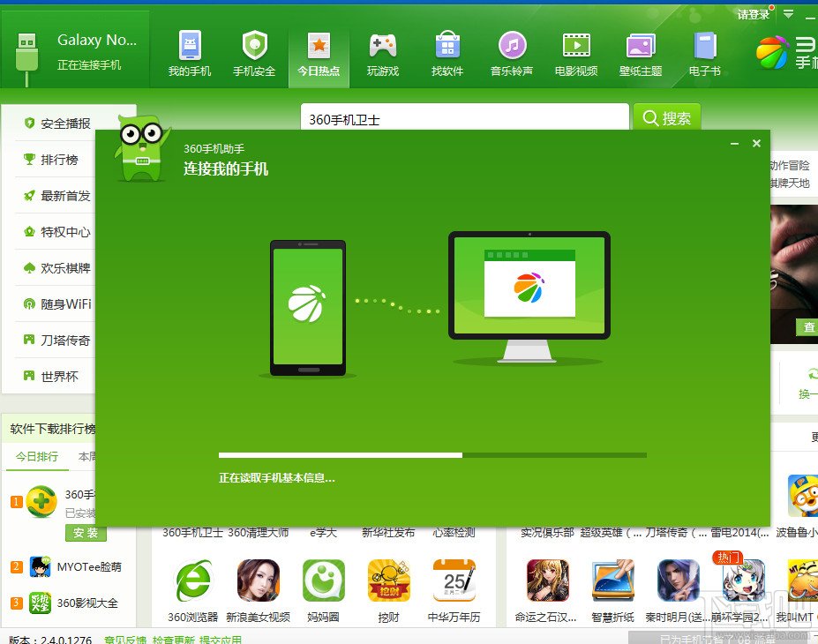This screenshot has width=818, height=644.
Task: Click e学大 app label
Action: (x=324, y=533)
